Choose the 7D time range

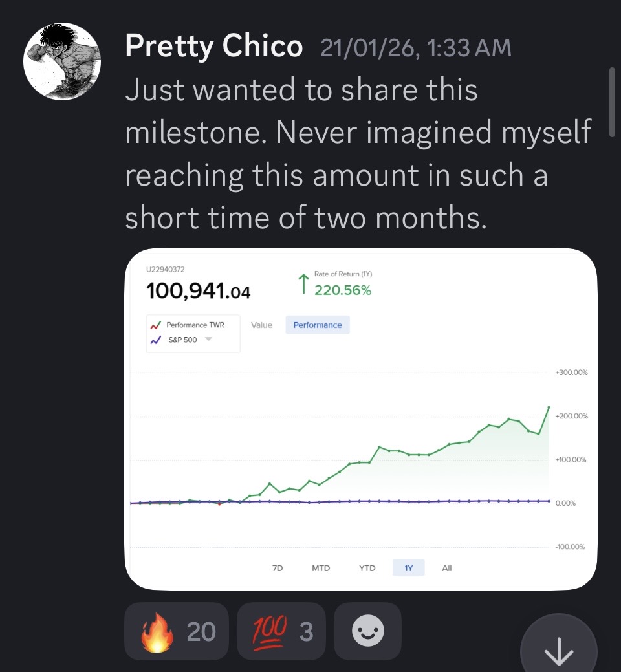[278, 568]
